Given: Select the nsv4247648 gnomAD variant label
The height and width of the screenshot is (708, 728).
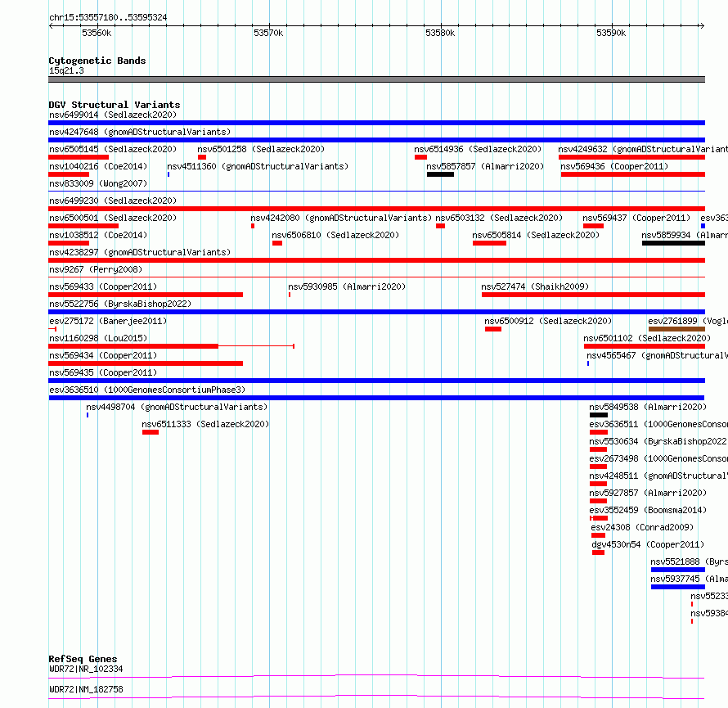Looking at the screenshot, I should point(140,132).
